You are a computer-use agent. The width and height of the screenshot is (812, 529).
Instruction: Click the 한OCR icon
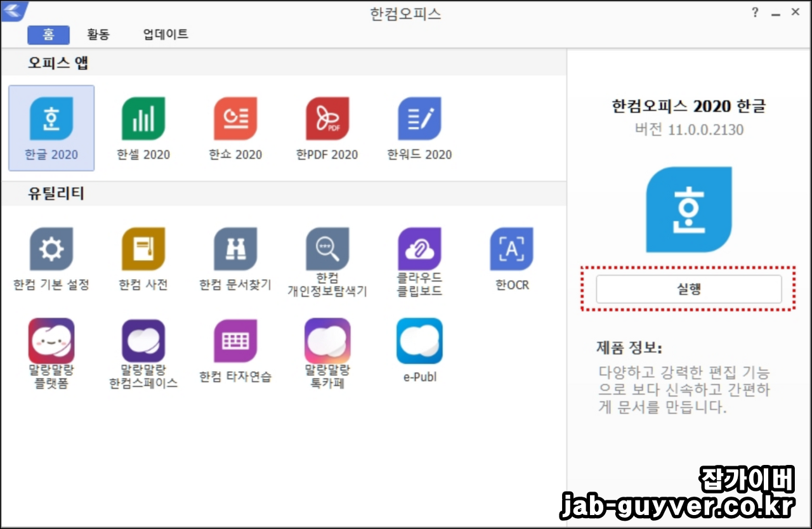pos(511,249)
